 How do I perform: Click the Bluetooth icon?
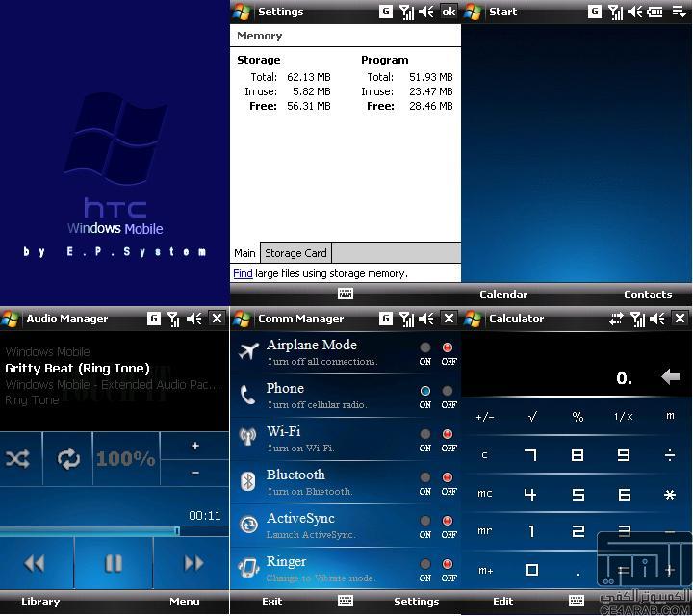tap(248, 481)
